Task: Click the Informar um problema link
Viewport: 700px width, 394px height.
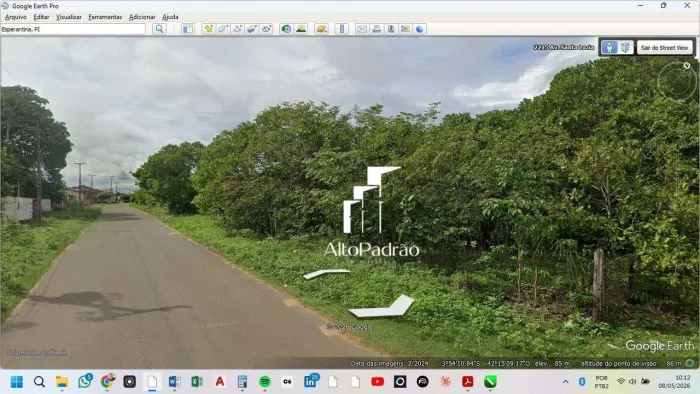Action: tap(37, 353)
